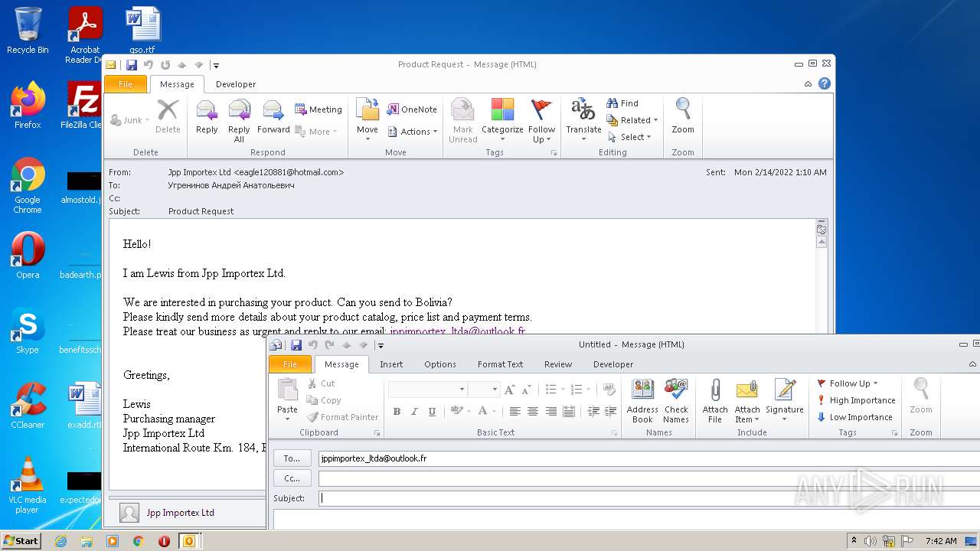This screenshot has height=551, width=980.
Task: Click the To... button
Action: [x=292, y=458]
